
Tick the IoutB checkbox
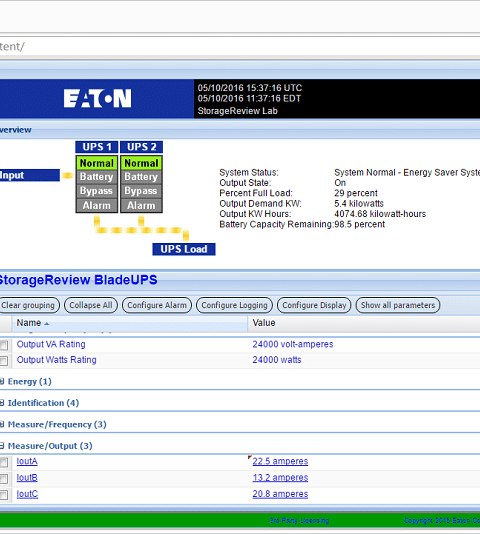coord(4,479)
